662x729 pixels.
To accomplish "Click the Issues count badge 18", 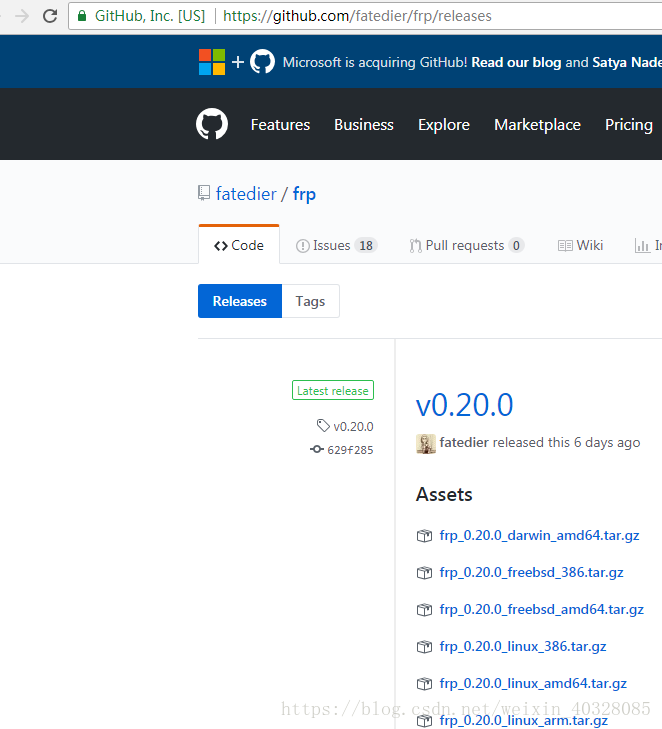I will 366,245.
